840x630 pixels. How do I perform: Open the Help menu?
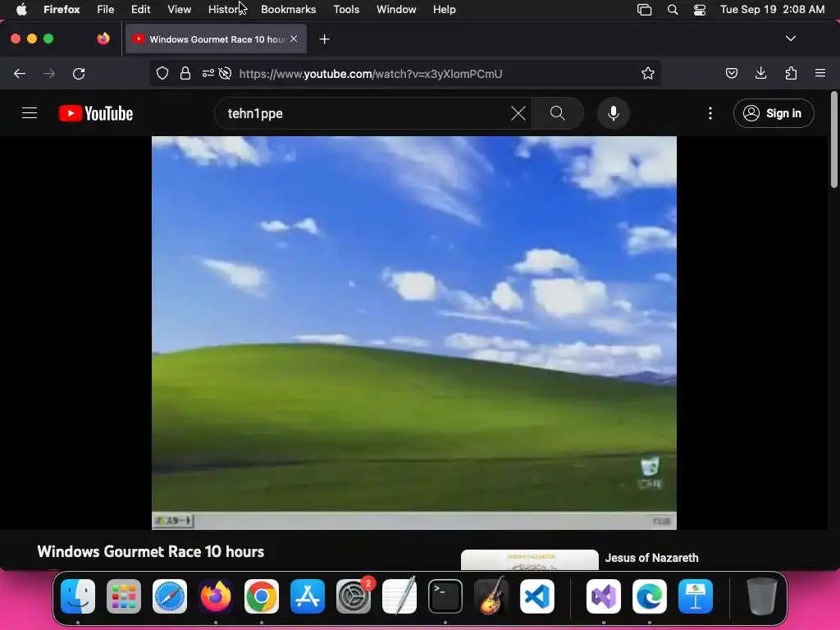click(x=444, y=9)
